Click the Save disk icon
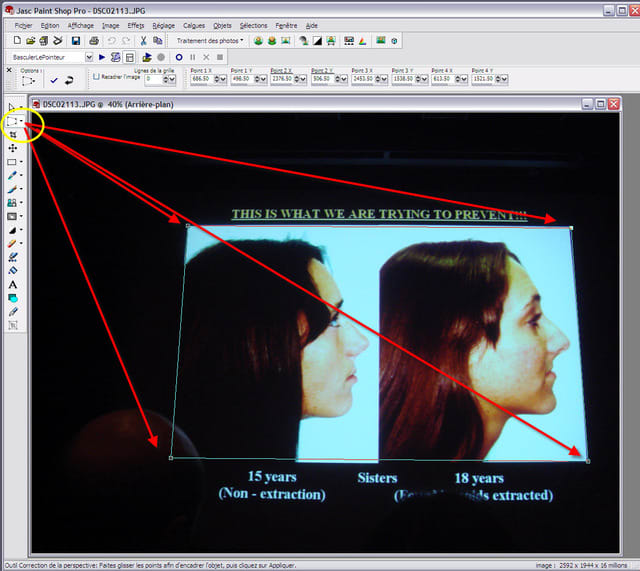Screen dimensions: 640x571 [x=75, y=41]
